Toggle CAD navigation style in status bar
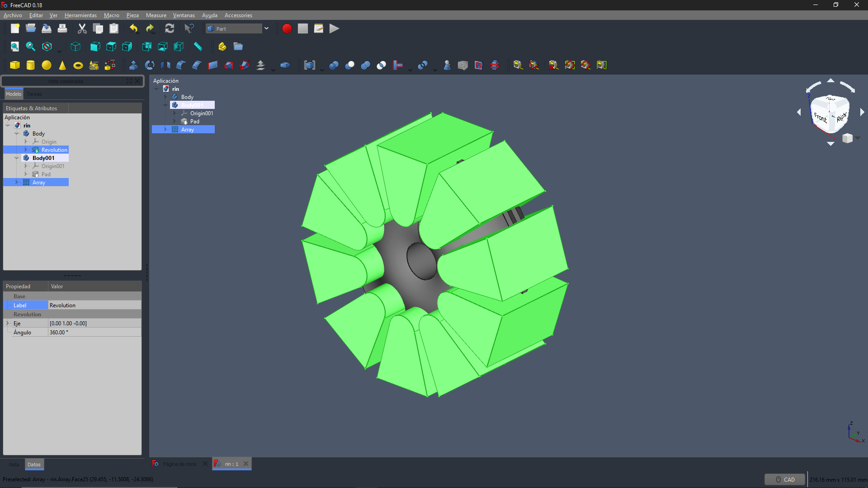 [x=785, y=479]
